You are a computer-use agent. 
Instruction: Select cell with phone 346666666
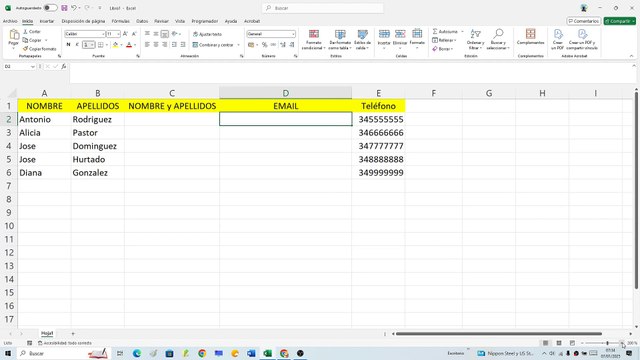[378, 133]
